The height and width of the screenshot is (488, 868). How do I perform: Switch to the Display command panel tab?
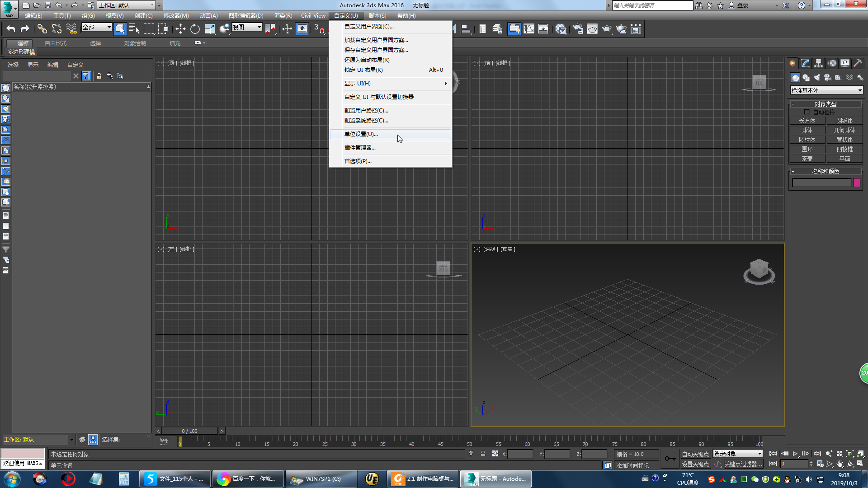[844, 63]
